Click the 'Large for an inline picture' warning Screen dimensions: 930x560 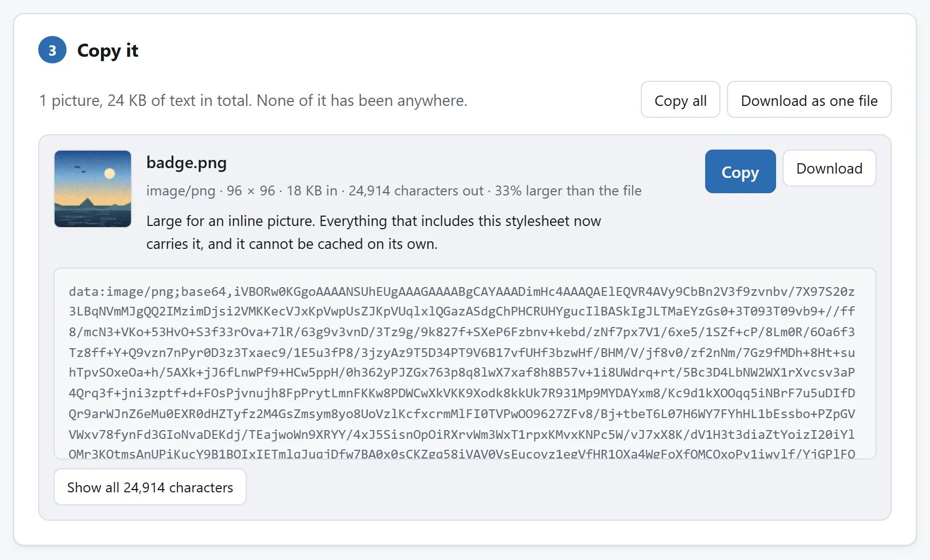pyautogui.click(x=374, y=233)
